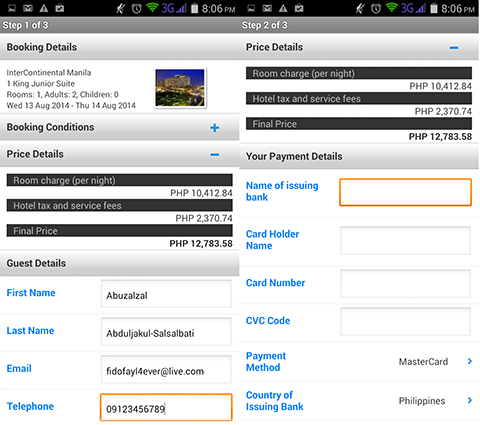This screenshot has height=425, width=480.
Task: Focus the Telephone number field
Action: coord(166,407)
